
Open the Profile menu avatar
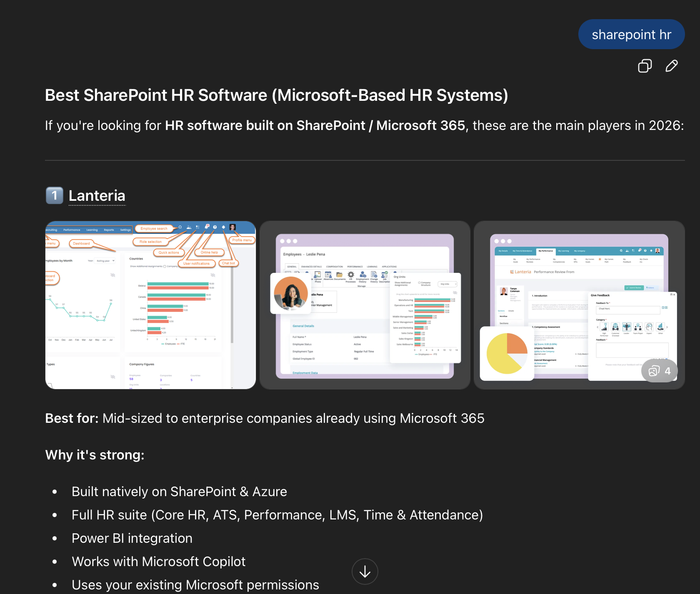pos(232,227)
